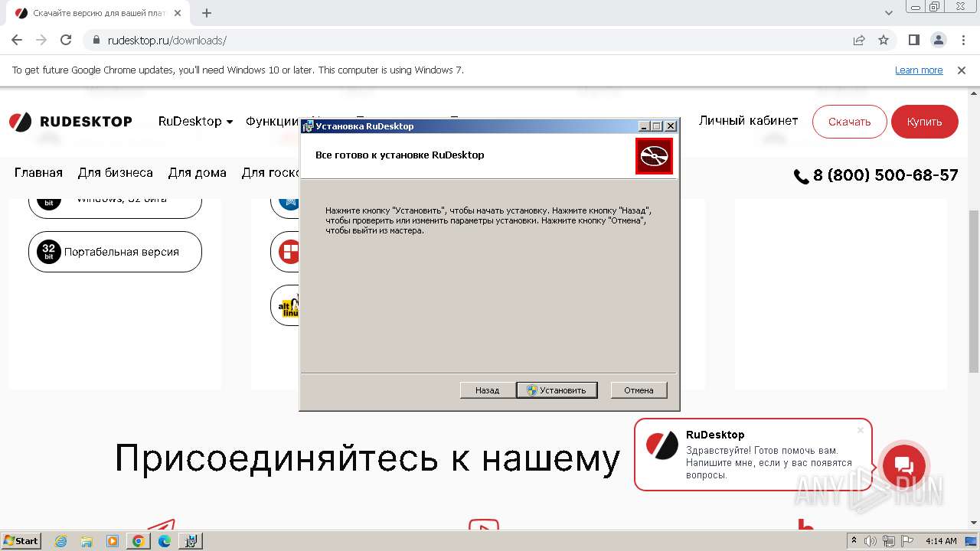The width and height of the screenshot is (980, 551).
Task: Bookmark this page with star icon
Action: [x=884, y=40]
